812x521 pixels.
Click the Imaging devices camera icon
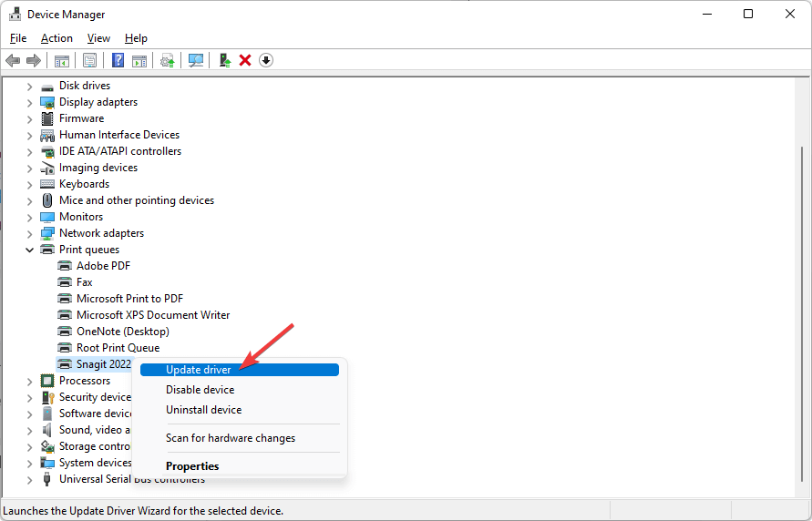coord(47,169)
